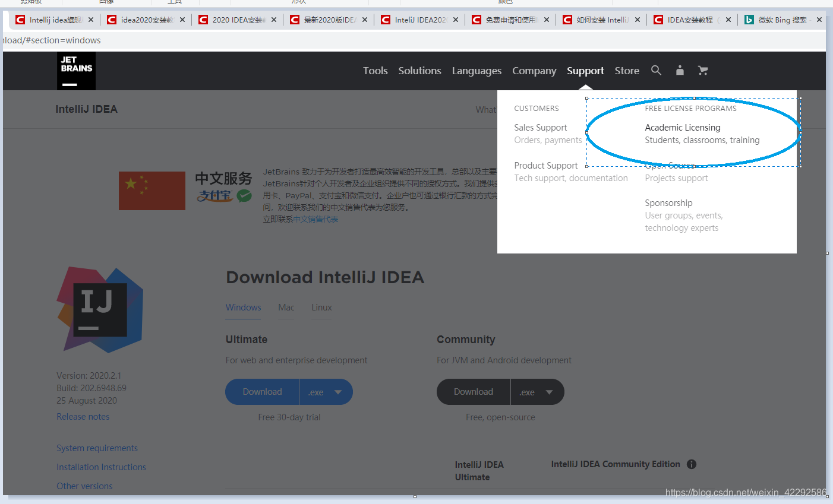Click the blue Ultimate Download button
This screenshot has width=833, height=504.
click(262, 392)
